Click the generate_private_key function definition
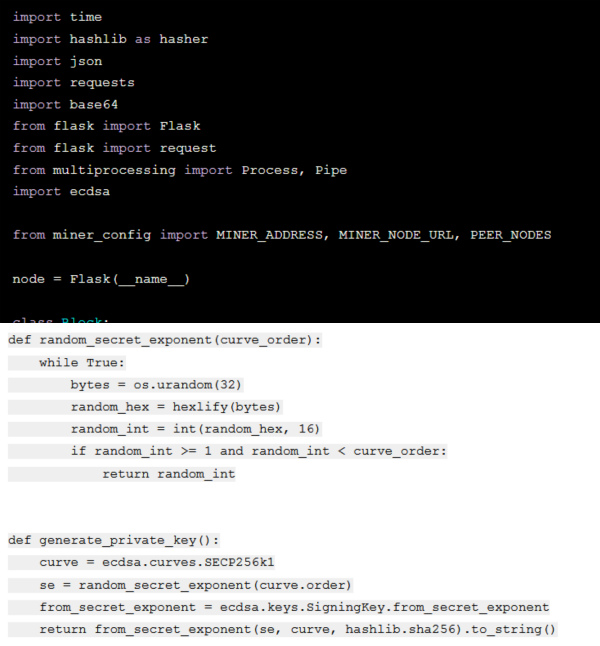The image size is (600, 646). [114, 540]
